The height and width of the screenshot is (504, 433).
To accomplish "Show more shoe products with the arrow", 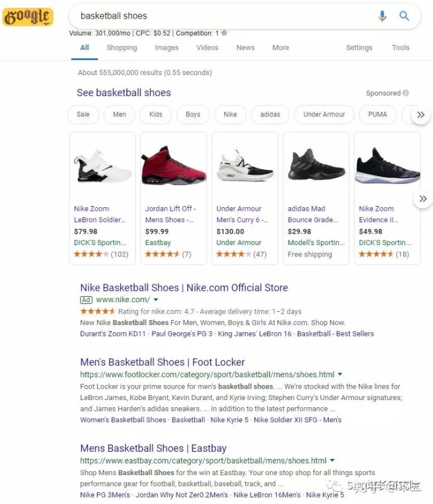I will 423,198.
